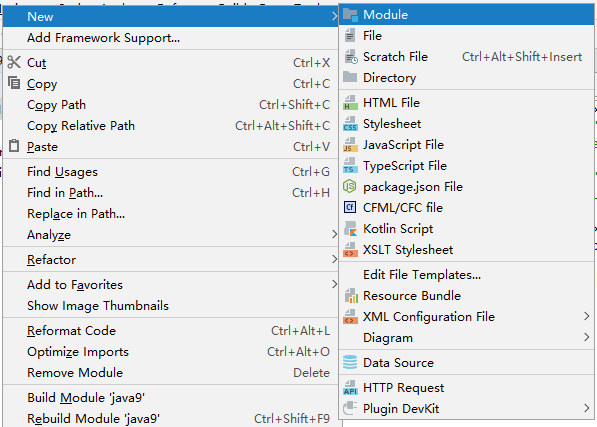This screenshot has width=597, height=427.
Task: Click the Data Source database icon
Action: tap(350, 362)
